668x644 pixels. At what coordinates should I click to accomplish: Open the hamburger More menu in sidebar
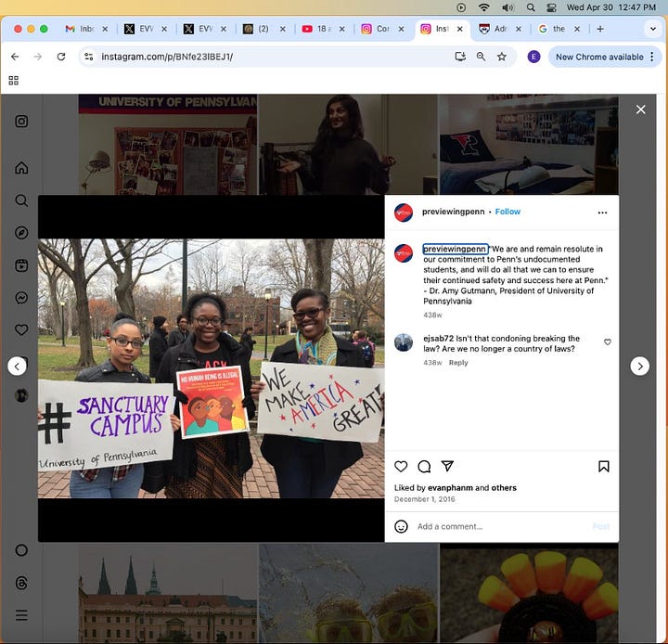[21, 615]
